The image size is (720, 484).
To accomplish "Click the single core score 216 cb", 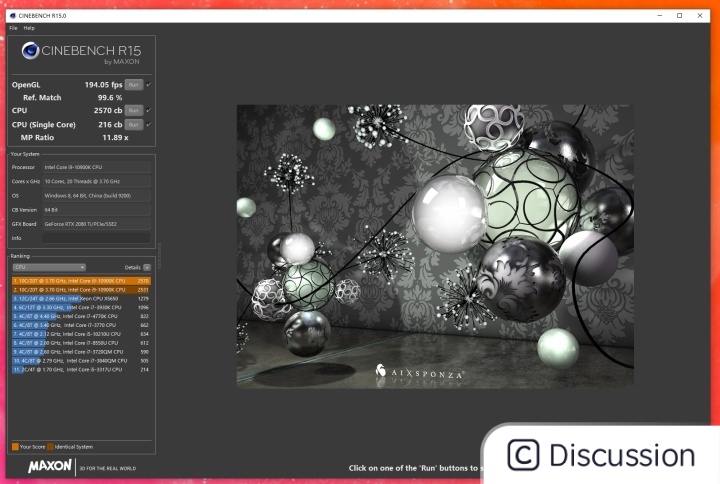I will click(x=110, y=125).
